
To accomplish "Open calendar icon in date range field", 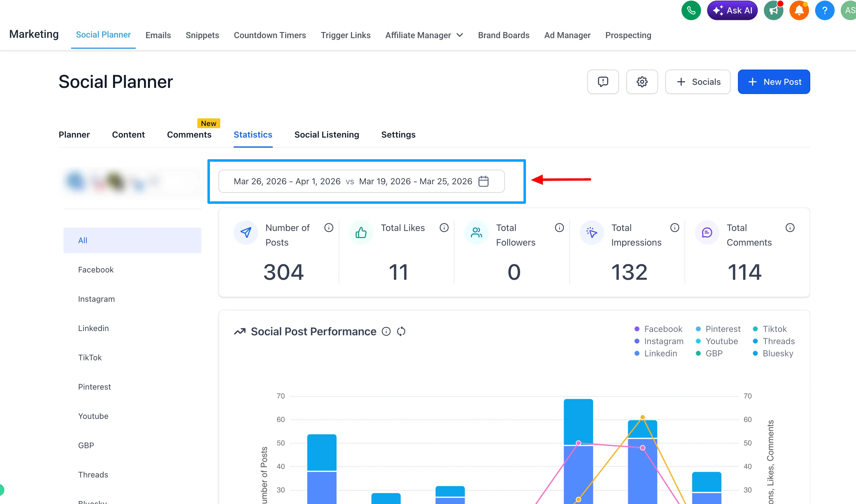I will (483, 181).
